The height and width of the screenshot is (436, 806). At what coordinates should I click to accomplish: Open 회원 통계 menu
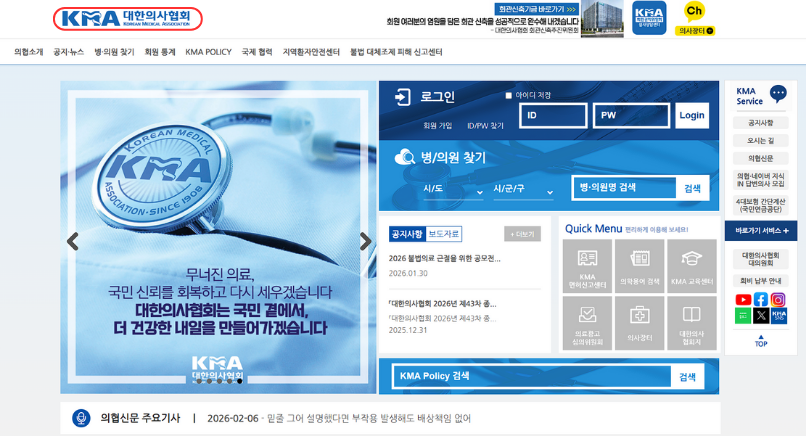click(160, 52)
